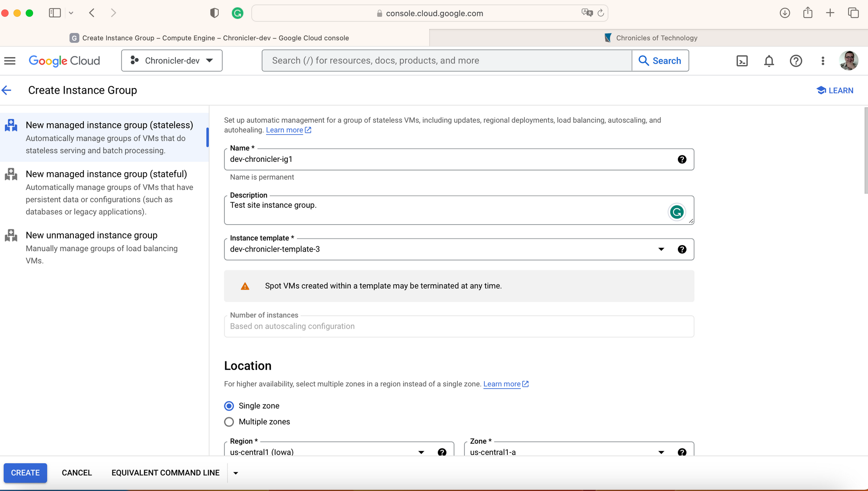Select the Single zone radio button

(x=229, y=406)
